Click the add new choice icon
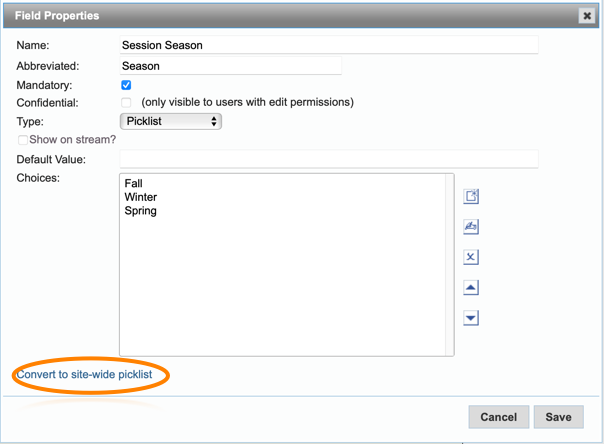This screenshot has height=444, width=604. (x=471, y=197)
